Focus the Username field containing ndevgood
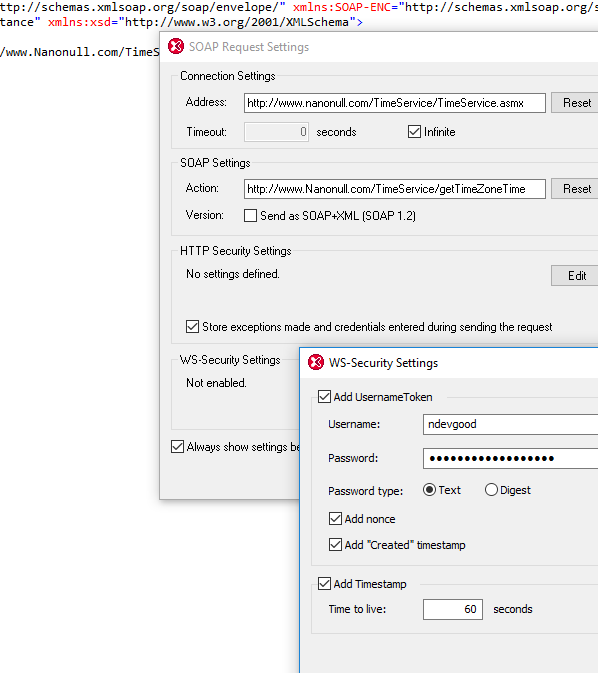 coord(510,424)
